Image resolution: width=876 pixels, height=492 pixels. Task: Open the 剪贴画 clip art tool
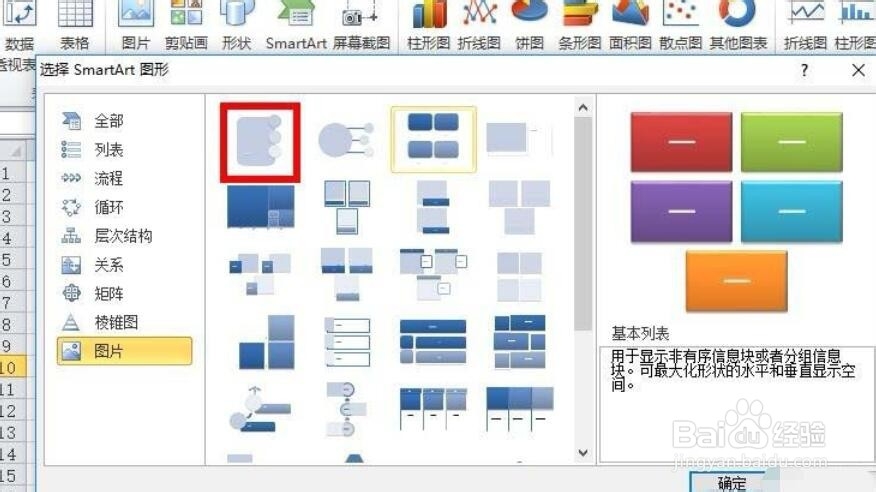coord(186,25)
